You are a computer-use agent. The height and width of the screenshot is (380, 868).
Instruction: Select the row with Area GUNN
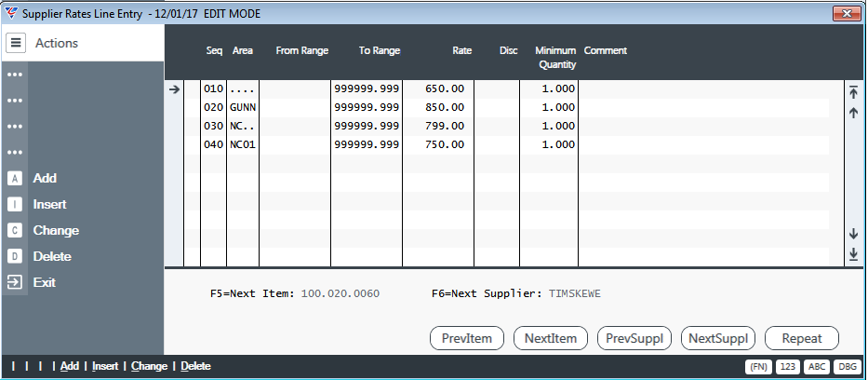coord(505,107)
